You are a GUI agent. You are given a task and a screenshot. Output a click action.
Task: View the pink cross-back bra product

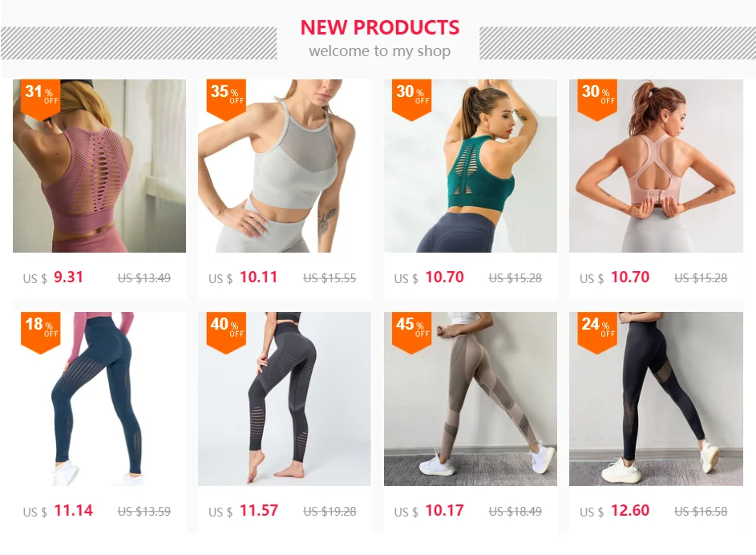pyautogui.click(x=657, y=166)
